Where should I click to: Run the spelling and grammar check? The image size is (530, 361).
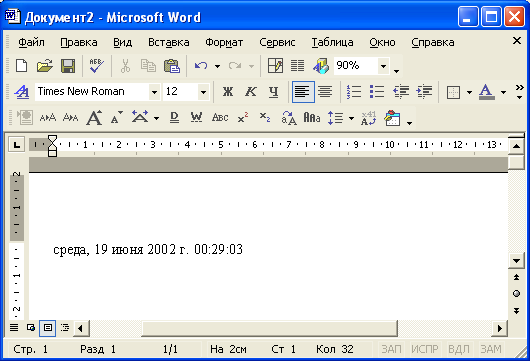[x=97, y=66]
